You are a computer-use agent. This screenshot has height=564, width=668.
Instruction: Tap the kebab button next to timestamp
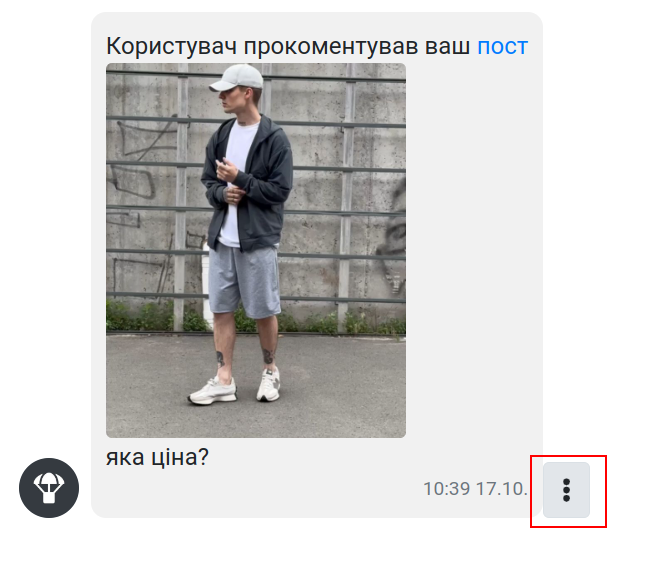point(566,490)
